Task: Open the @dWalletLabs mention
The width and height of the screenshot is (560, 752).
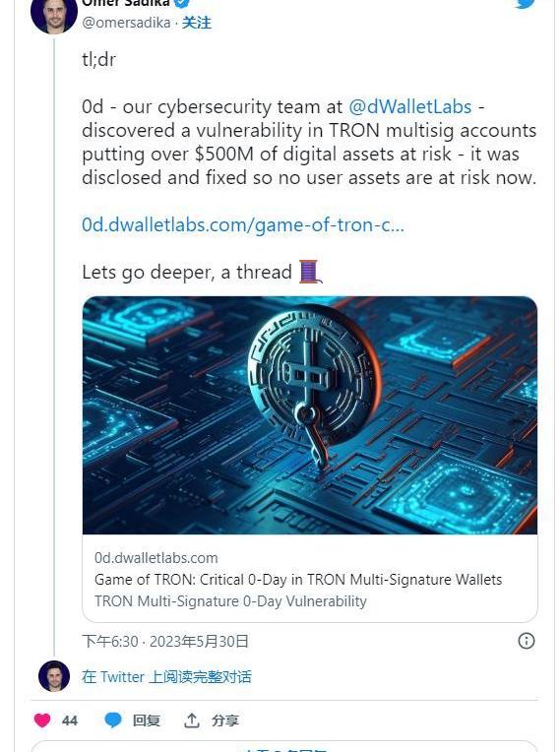Action: click(410, 106)
